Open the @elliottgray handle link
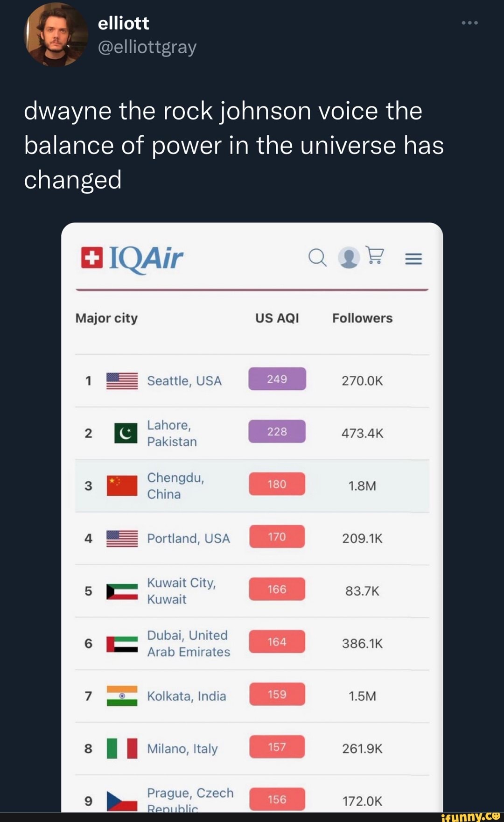The width and height of the screenshot is (504, 822). 147,47
